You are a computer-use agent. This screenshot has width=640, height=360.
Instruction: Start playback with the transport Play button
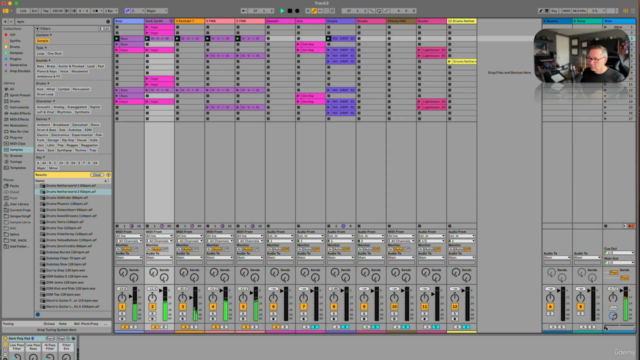pos(282,11)
